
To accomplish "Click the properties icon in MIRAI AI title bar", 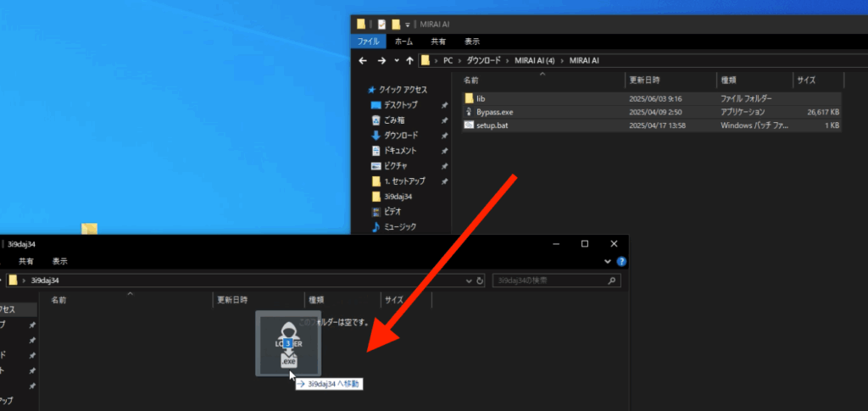I will 381,24.
